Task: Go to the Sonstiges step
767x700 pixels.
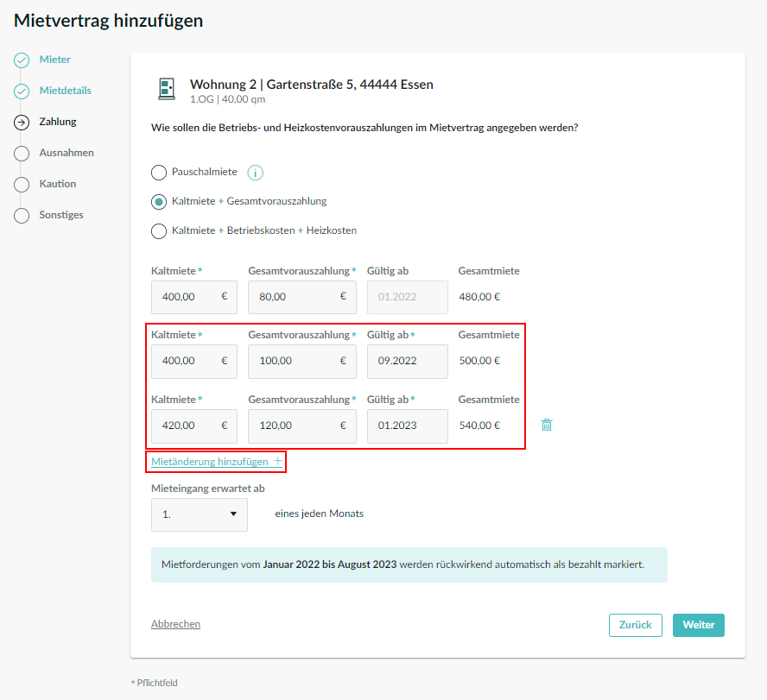Action: pos(61,215)
